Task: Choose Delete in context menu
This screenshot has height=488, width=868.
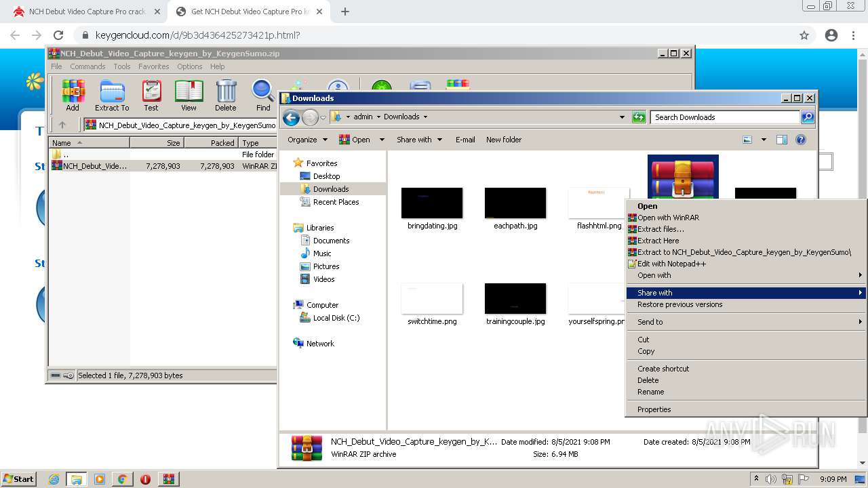Action: [x=746, y=380]
